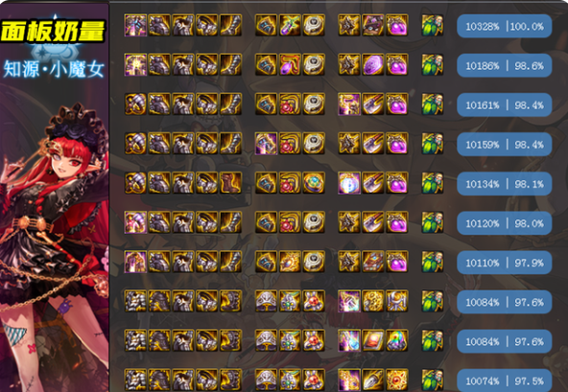
Task: Pick the red sunburst icon in the 10074% row
Action: 397,380
